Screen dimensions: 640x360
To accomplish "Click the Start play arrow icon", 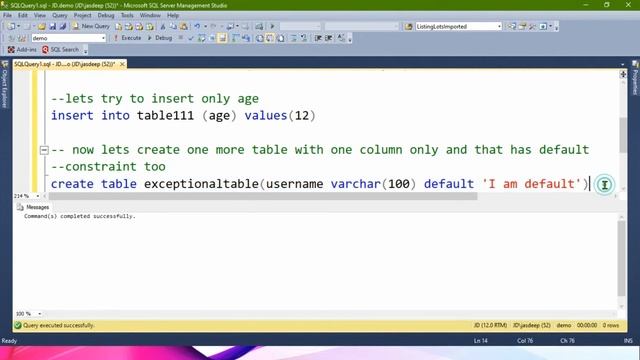I will [272, 26].
